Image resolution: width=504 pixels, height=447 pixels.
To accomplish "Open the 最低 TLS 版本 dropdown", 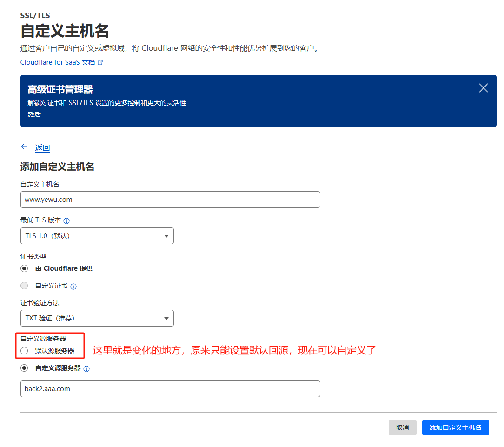I will [x=97, y=236].
